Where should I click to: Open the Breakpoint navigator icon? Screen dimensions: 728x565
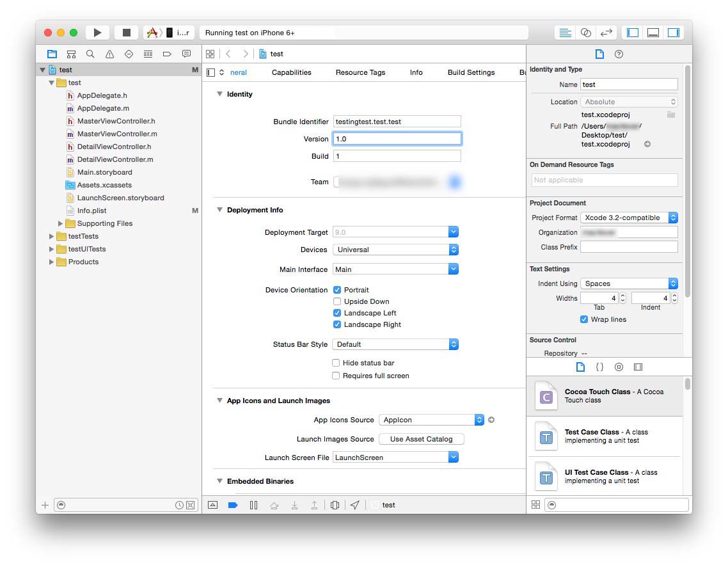(167, 54)
